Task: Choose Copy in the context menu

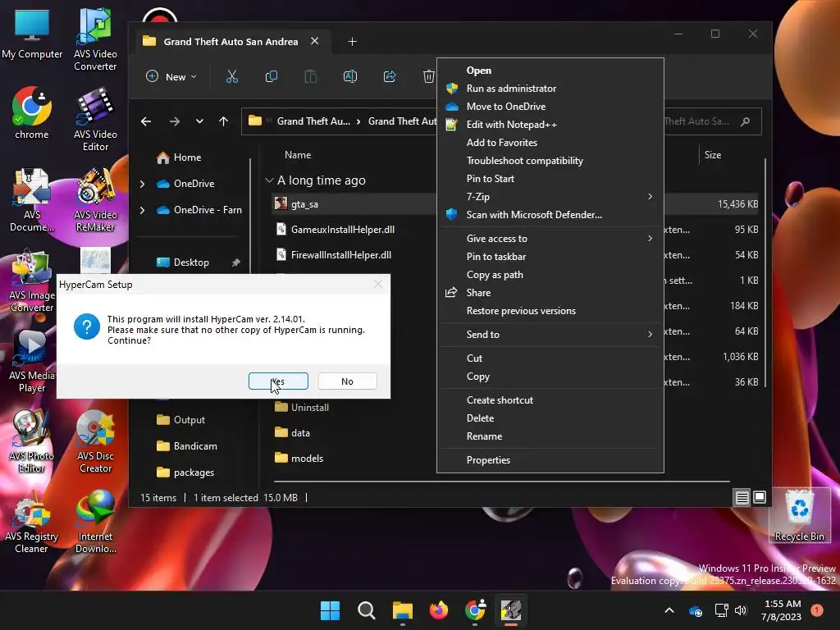Action: point(550,377)
